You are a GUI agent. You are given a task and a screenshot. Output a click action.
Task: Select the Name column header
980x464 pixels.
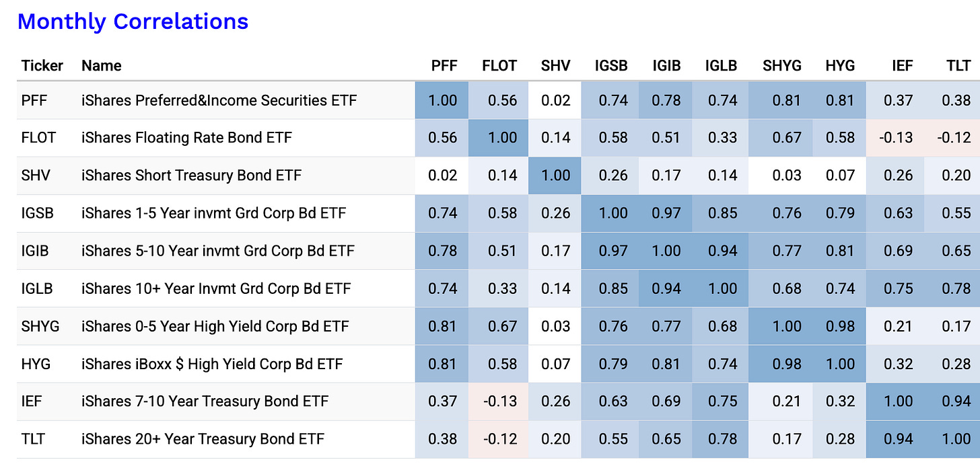coord(101,65)
